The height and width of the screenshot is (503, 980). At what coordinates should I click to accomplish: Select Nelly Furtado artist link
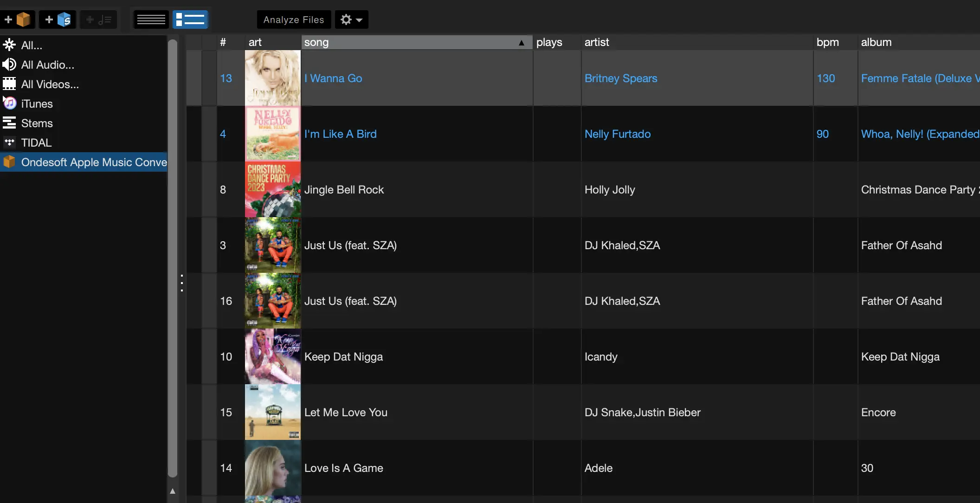618,134
